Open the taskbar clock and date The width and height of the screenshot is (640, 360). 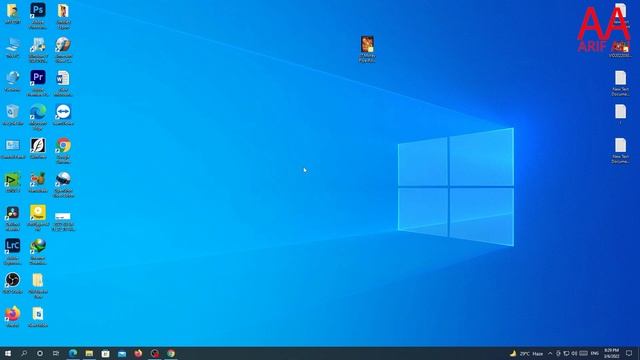pyautogui.click(x=611, y=353)
